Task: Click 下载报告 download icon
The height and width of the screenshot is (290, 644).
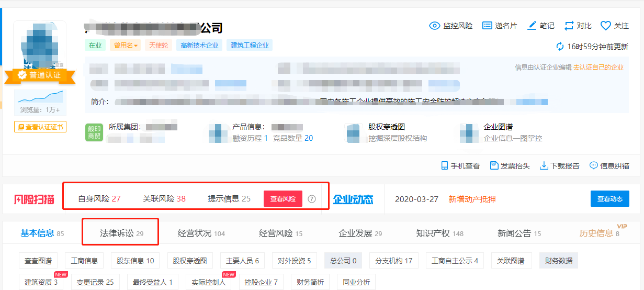Action: 544,165
